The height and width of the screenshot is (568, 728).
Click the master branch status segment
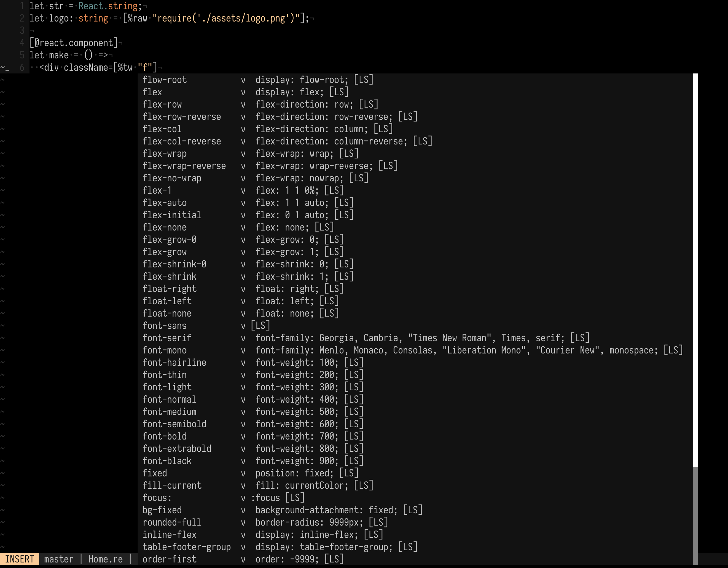(59, 559)
